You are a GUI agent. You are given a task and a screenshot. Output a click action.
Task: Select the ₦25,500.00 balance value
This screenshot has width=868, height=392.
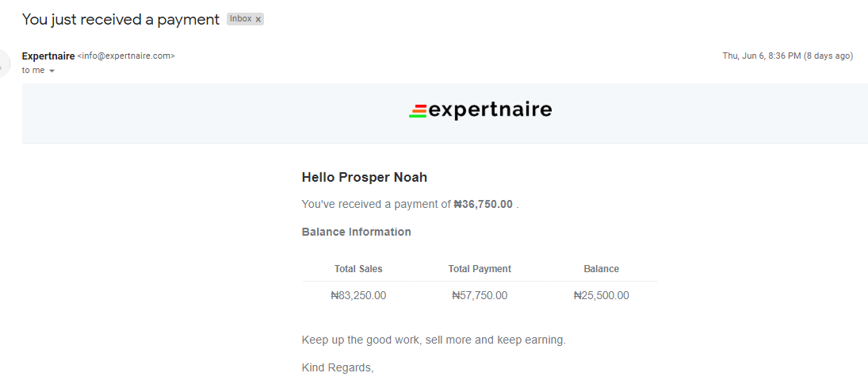601,295
